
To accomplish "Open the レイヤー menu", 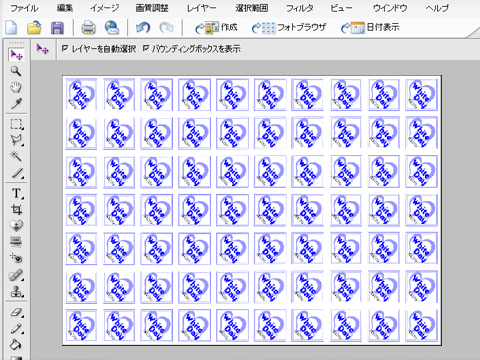I will coord(201,8).
